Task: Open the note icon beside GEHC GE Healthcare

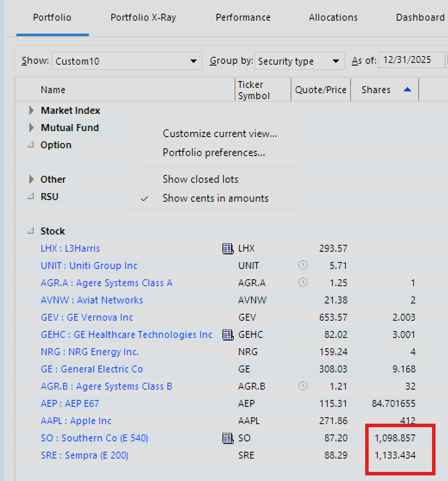Action: click(x=228, y=335)
